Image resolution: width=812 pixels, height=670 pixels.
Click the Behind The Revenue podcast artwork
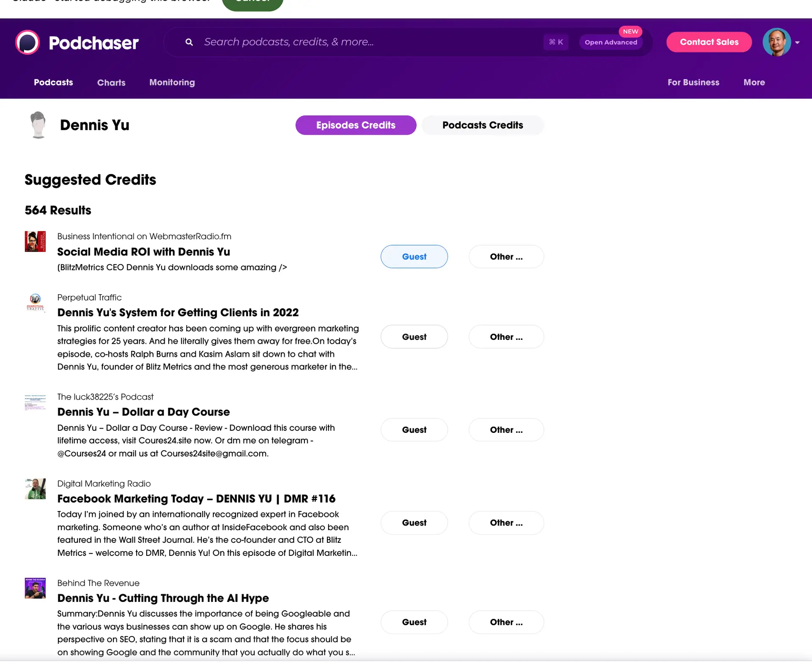click(x=35, y=588)
